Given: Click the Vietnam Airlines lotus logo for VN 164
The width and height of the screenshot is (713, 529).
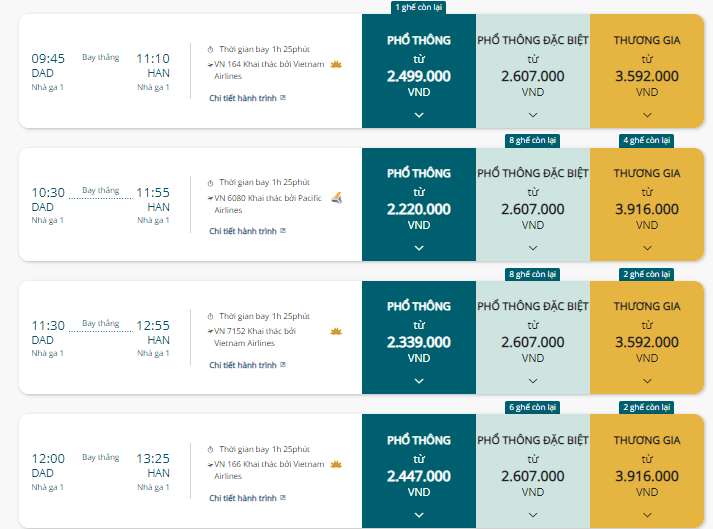Looking at the screenshot, I should 336,65.
